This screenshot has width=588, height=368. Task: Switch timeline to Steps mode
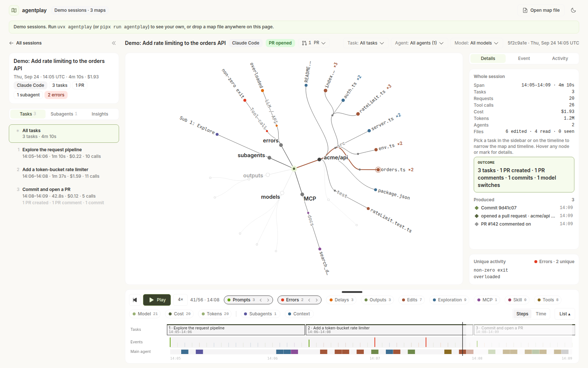click(522, 314)
